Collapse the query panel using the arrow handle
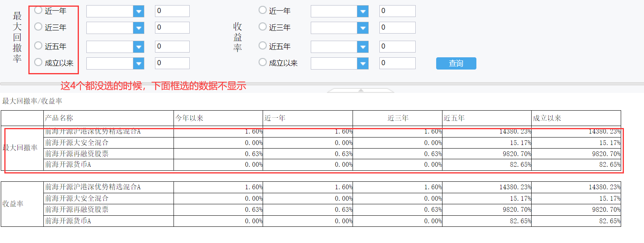 [x=361, y=90]
